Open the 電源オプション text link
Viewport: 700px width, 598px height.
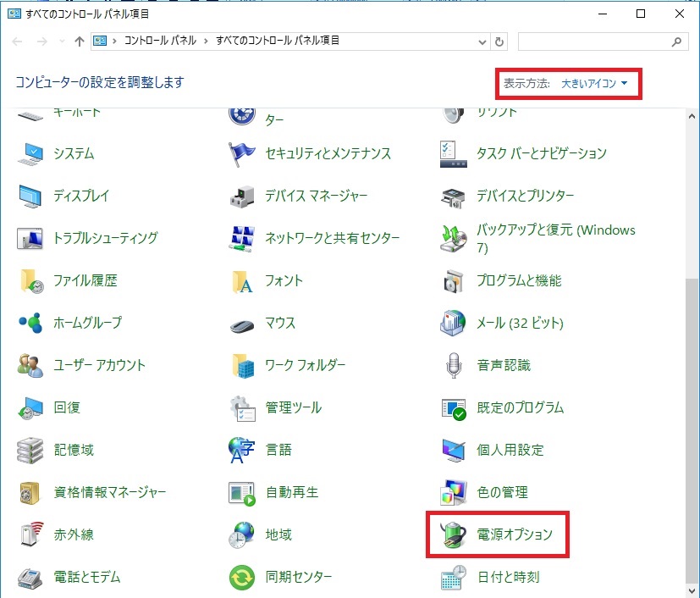515,534
